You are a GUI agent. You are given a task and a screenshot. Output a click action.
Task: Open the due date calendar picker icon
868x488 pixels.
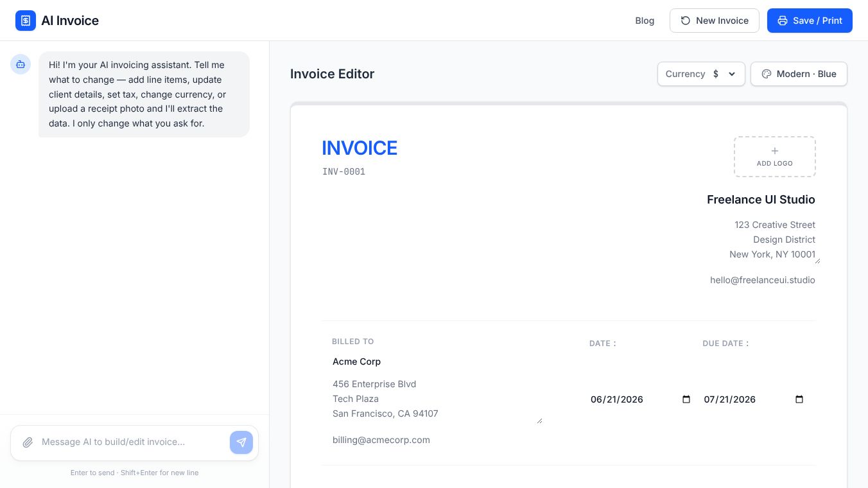(x=799, y=399)
